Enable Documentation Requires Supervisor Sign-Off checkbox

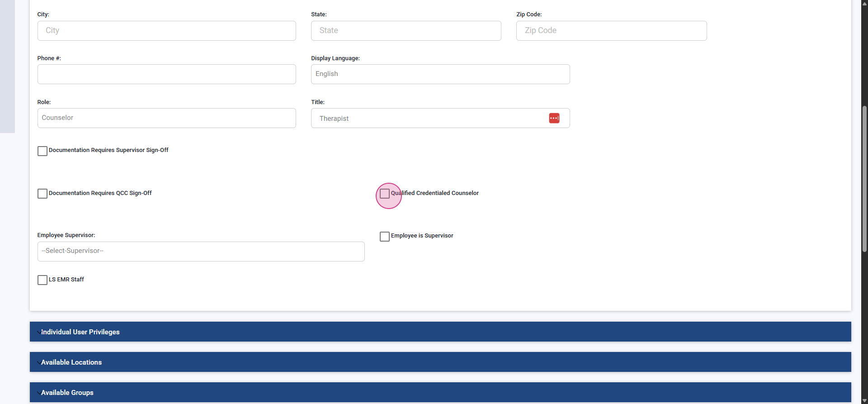(42, 151)
